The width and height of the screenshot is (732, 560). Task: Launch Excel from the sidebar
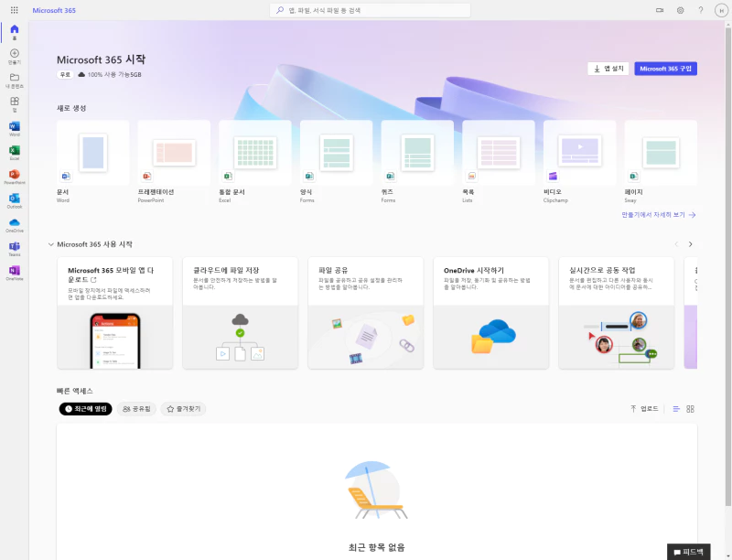point(15,153)
